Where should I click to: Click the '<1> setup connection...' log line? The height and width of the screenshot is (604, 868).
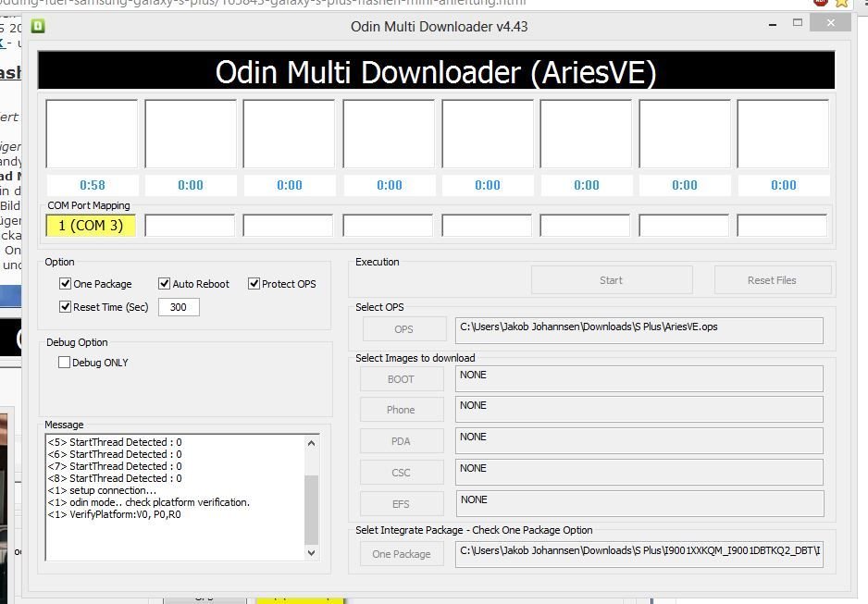click(102, 490)
